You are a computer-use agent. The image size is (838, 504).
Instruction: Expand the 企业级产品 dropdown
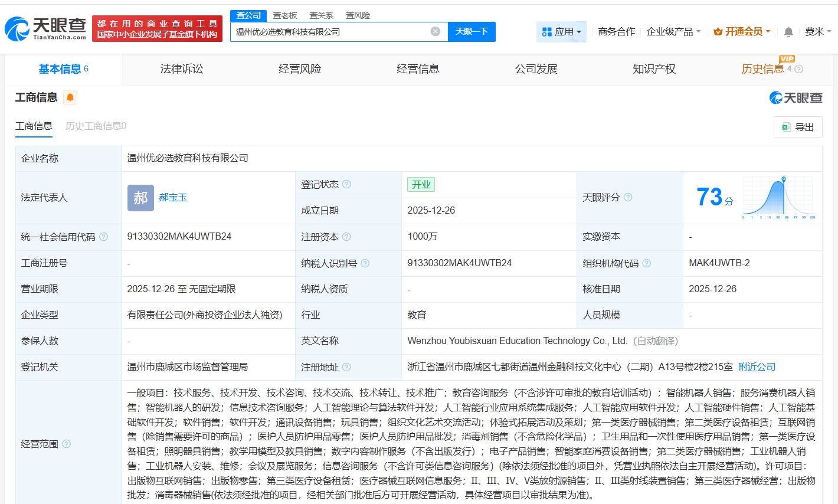(x=673, y=32)
